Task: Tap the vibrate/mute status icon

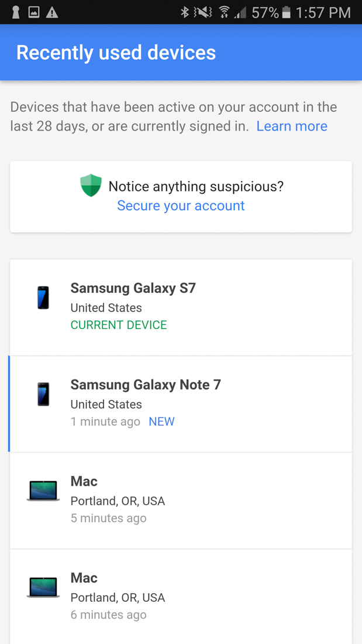Action: [x=204, y=12]
